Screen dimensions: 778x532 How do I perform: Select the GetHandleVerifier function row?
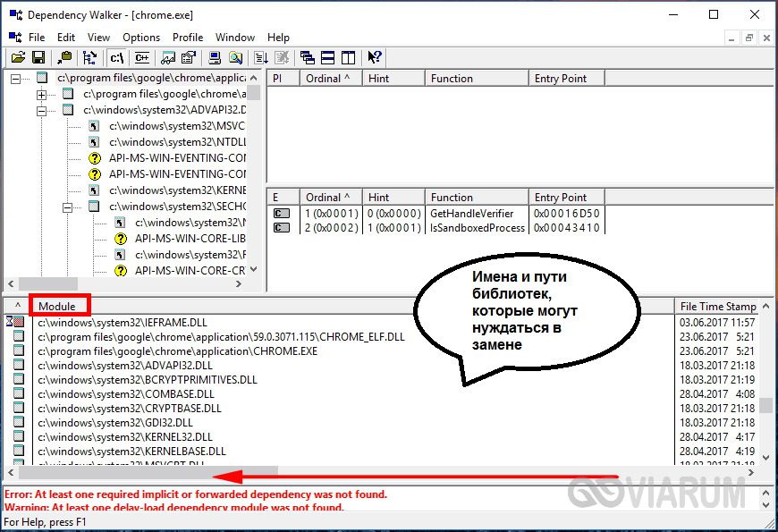pyautogui.click(x=436, y=214)
